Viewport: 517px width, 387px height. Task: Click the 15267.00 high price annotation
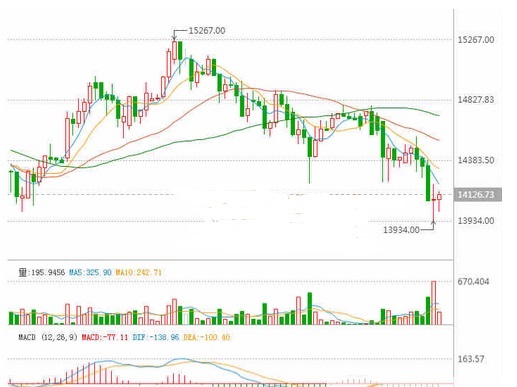(207, 31)
